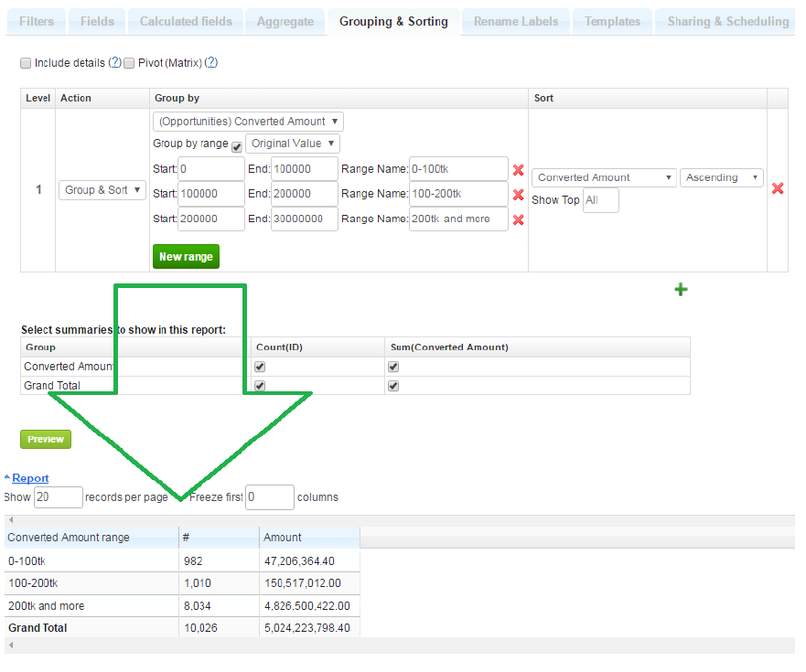
Task: Add new grouping level with green plus
Action: tap(681, 290)
